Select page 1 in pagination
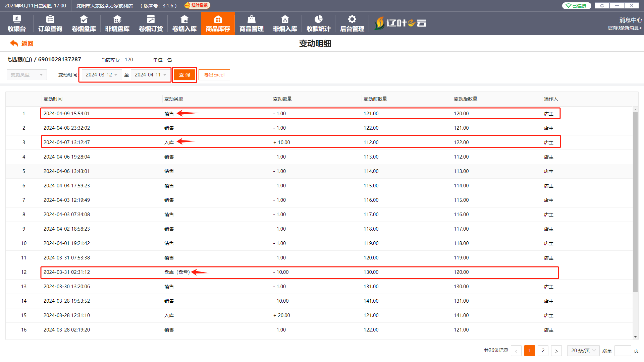 coord(530,351)
